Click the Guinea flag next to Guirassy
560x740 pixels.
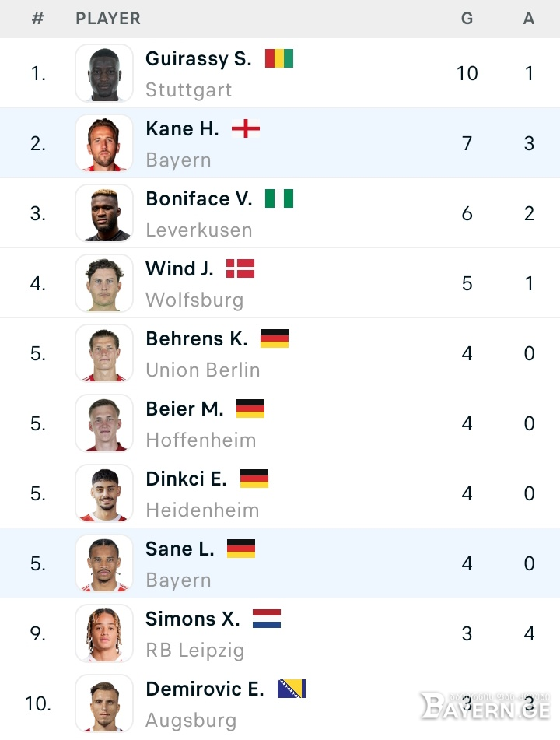279,58
